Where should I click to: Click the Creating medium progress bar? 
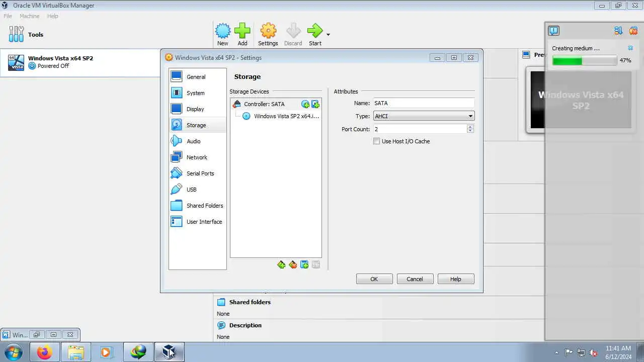pos(585,61)
